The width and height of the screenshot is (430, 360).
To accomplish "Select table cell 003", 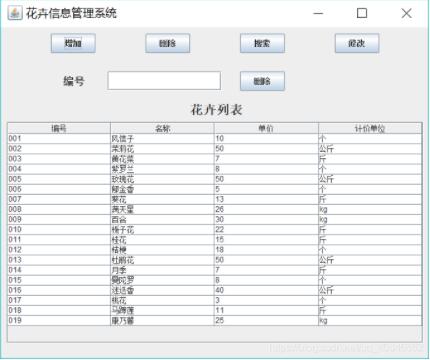I will point(59,159).
